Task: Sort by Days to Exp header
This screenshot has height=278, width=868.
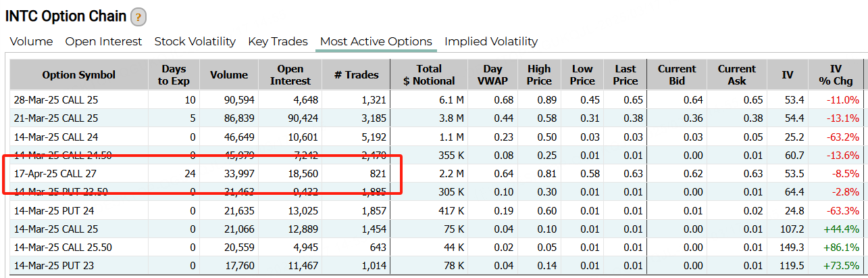Action: pos(174,75)
